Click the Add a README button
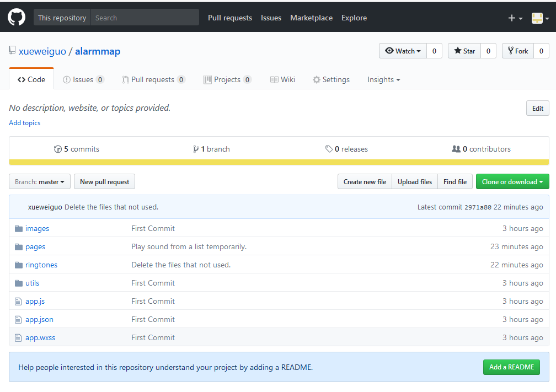 (x=511, y=367)
